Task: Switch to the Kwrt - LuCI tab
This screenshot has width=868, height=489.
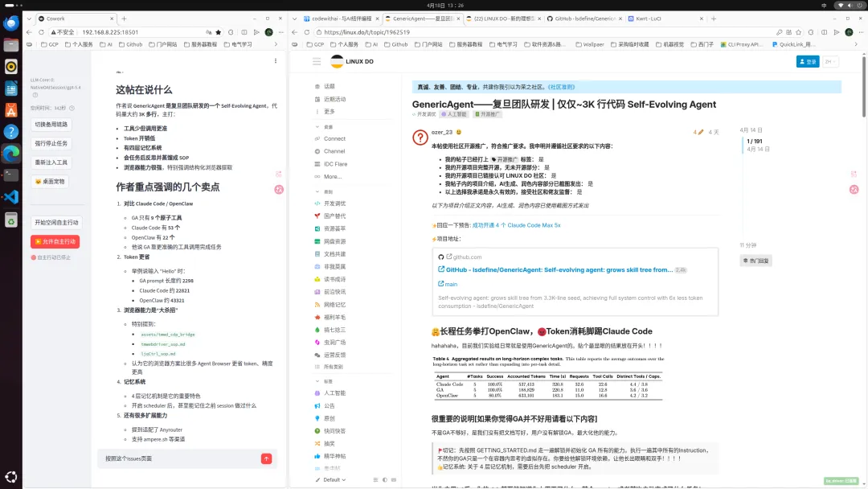Action: pyautogui.click(x=666, y=18)
